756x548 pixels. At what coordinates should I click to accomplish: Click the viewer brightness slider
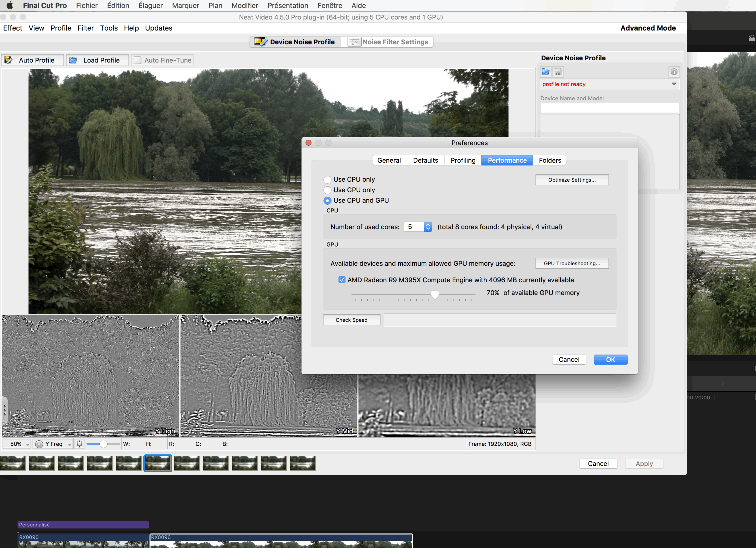click(x=103, y=444)
